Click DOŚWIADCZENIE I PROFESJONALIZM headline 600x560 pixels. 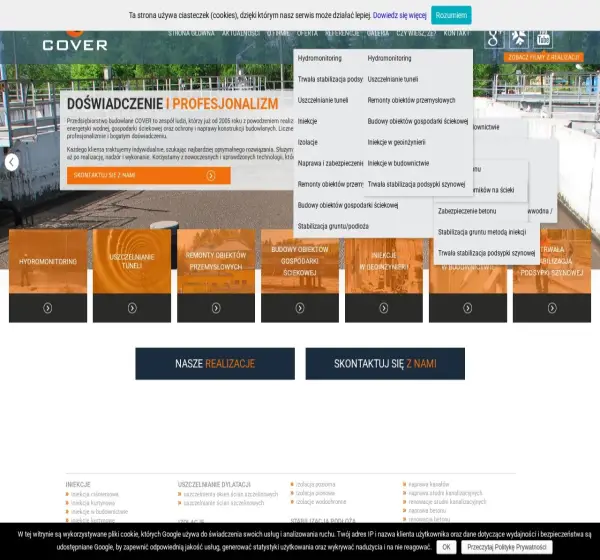pyautogui.click(x=173, y=104)
